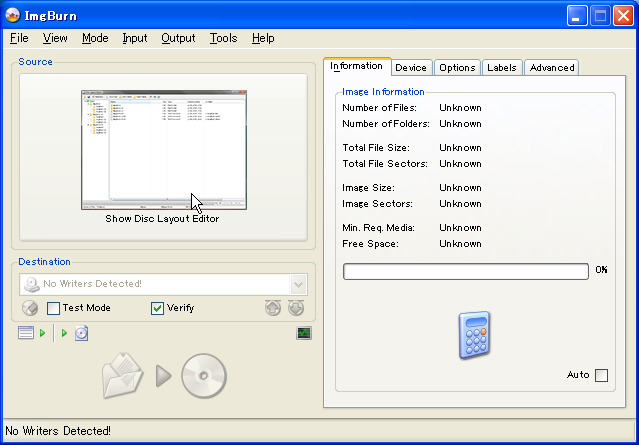Select the Information tab
The height and width of the screenshot is (445, 639).
(357, 66)
